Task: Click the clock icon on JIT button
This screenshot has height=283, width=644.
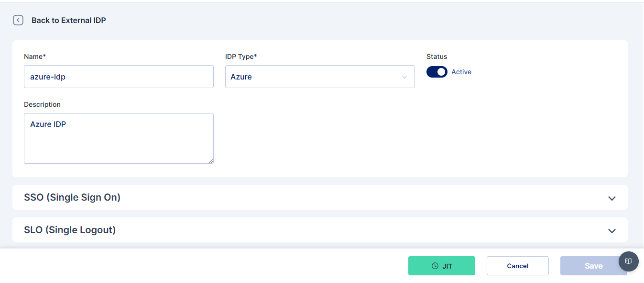Action: tap(435, 266)
